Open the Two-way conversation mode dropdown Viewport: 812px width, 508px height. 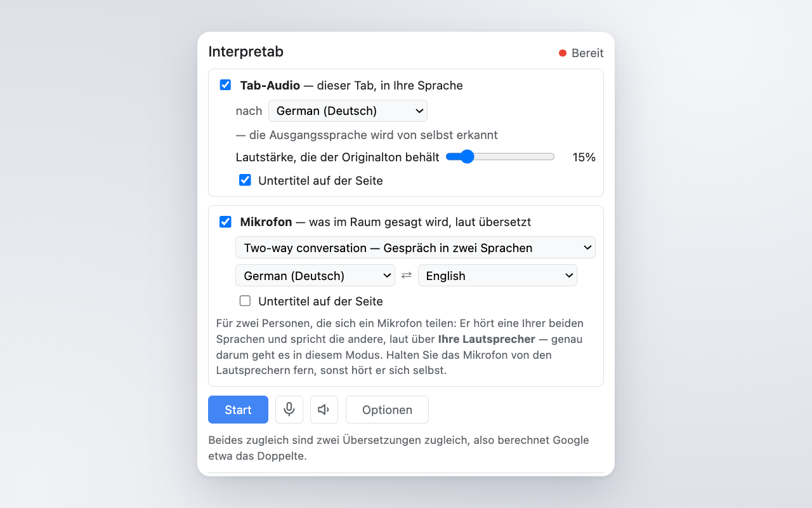coord(416,248)
